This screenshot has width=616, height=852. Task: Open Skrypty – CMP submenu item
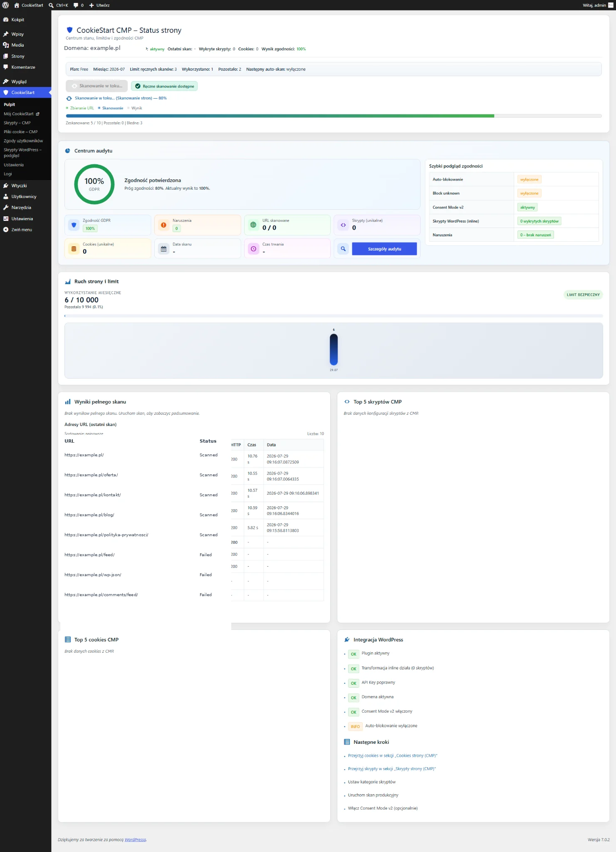(x=17, y=123)
